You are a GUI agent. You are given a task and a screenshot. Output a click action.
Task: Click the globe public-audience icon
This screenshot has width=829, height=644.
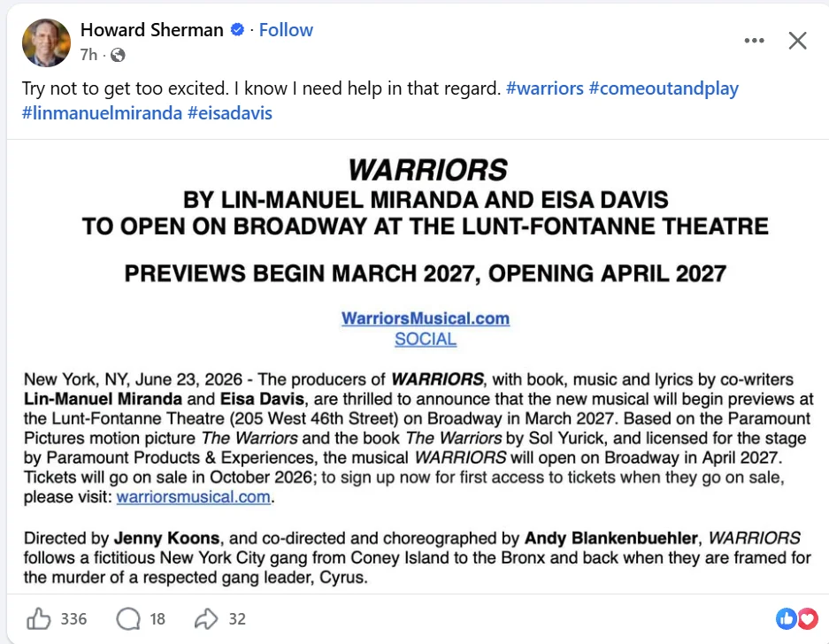118,55
